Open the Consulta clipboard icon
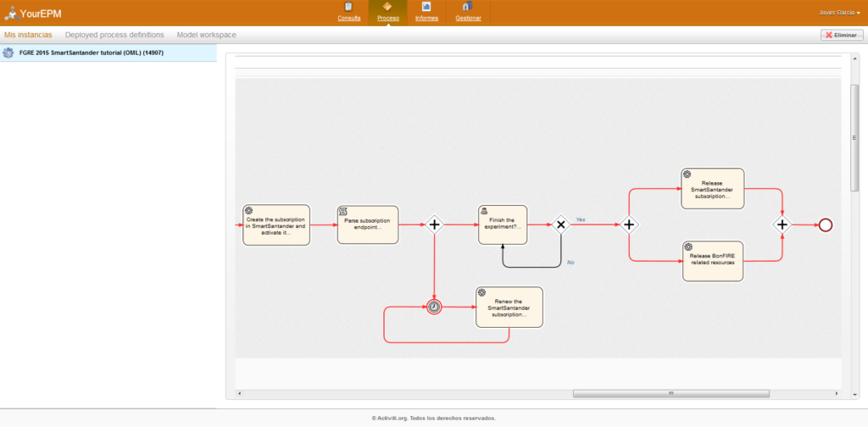This screenshot has width=868, height=427. point(348,7)
